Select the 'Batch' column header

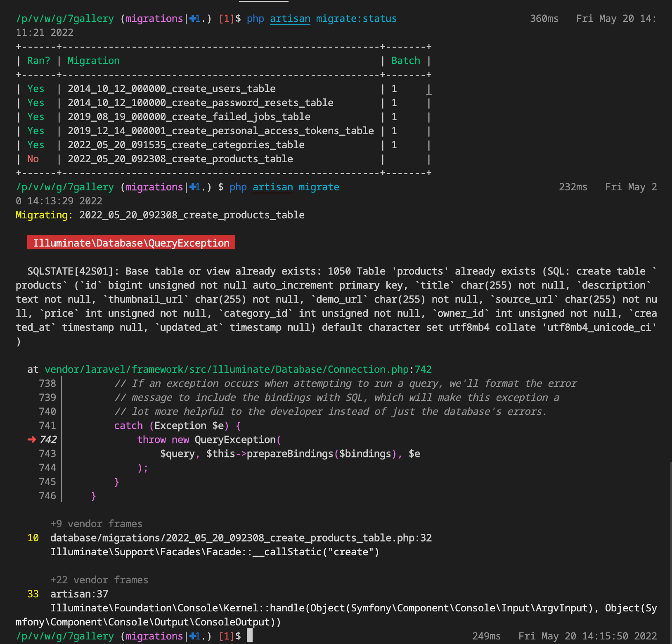click(x=406, y=61)
